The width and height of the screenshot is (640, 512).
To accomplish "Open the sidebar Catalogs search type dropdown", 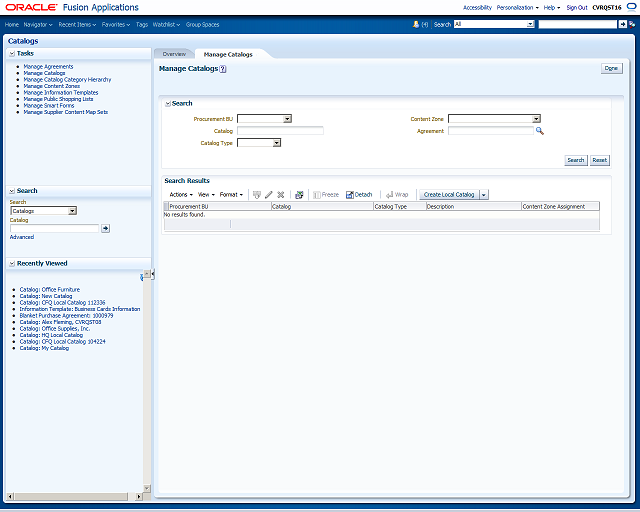I will (x=72, y=211).
